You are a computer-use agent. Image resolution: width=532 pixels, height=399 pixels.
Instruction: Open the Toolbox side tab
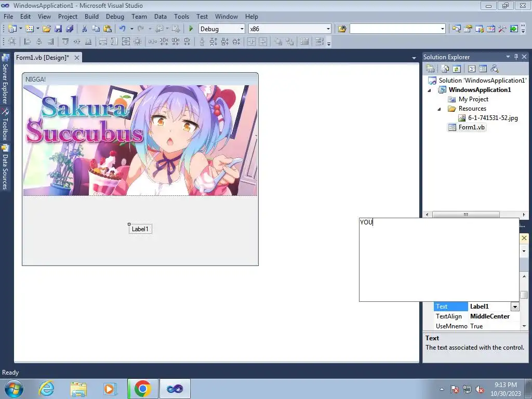coord(5,125)
